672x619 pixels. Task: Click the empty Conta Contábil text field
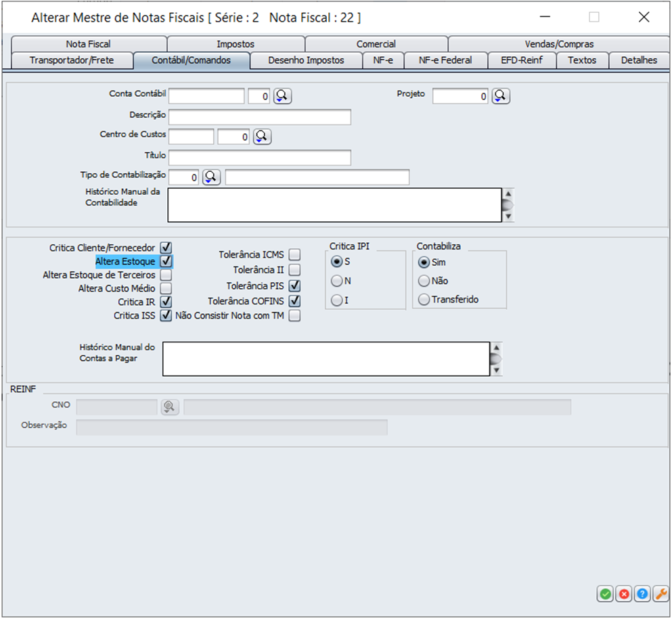click(x=206, y=96)
